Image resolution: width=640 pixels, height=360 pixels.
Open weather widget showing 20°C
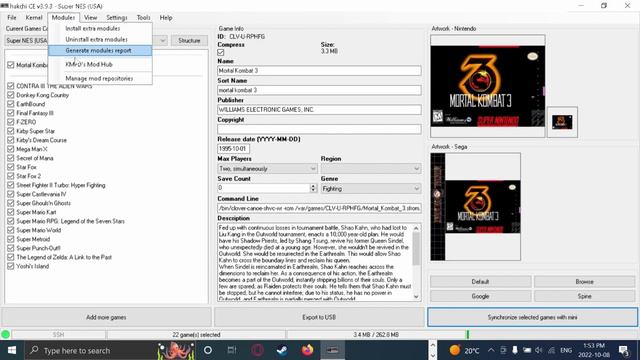pyautogui.click(x=464, y=350)
